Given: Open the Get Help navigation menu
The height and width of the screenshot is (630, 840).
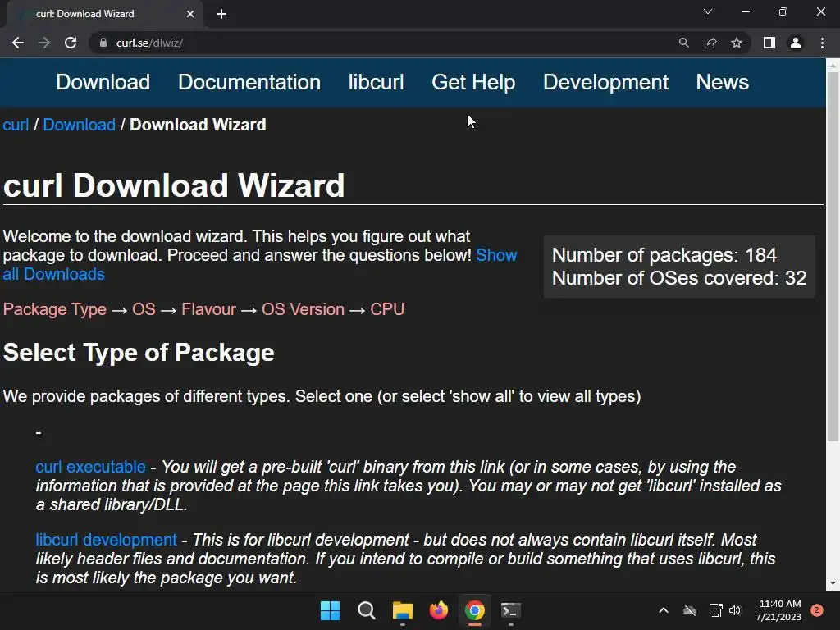Looking at the screenshot, I should coord(473,82).
